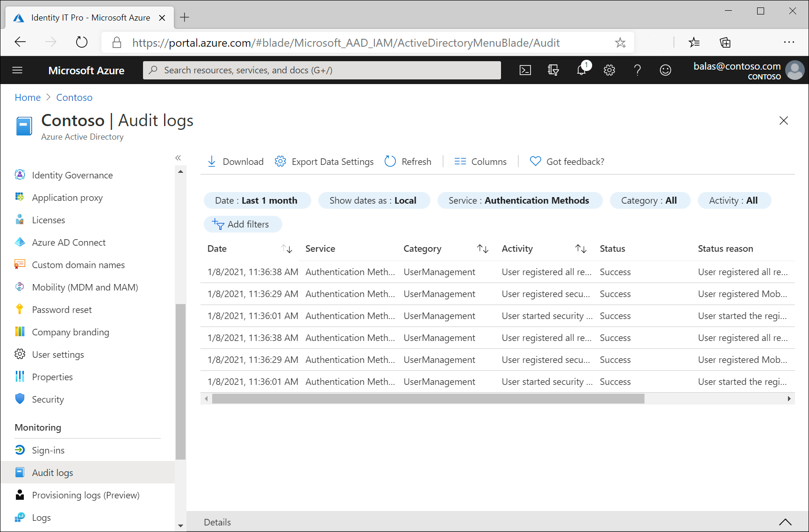Change the Category : All filter
Screen dimensions: 809x532
click(650, 200)
